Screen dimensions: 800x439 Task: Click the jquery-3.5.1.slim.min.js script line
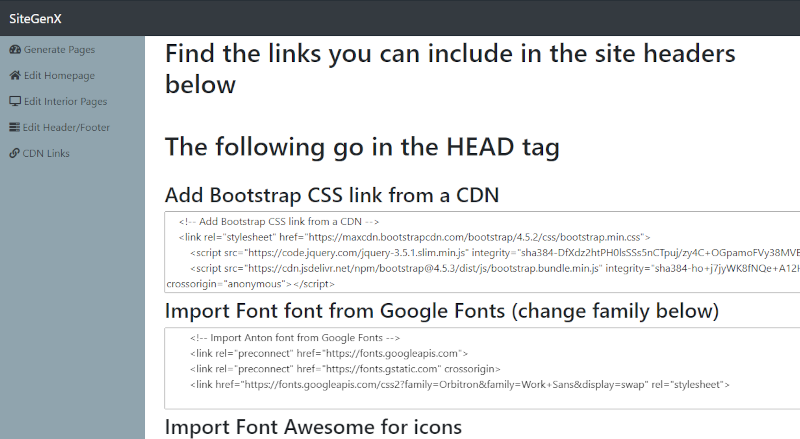coord(495,253)
